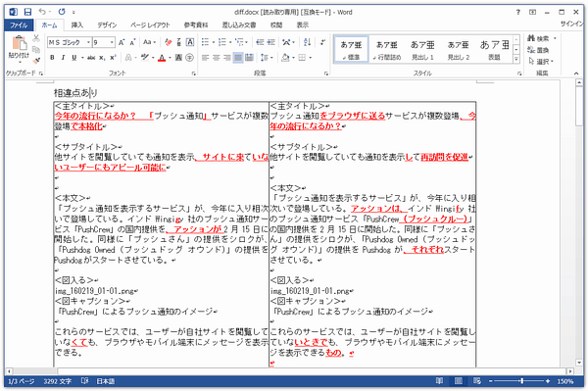Set paragraph alignment to left
Screen dimensions: 588x391
205,58
